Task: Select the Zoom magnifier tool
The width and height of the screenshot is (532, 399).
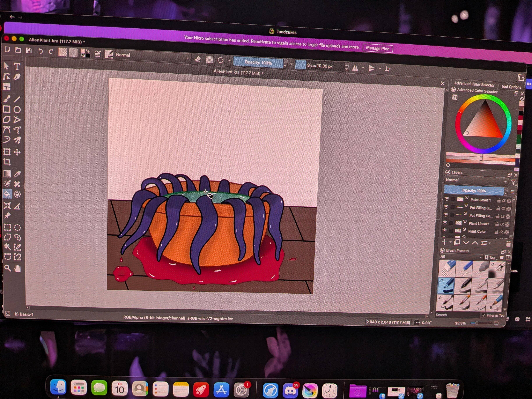Action: (x=7, y=268)
